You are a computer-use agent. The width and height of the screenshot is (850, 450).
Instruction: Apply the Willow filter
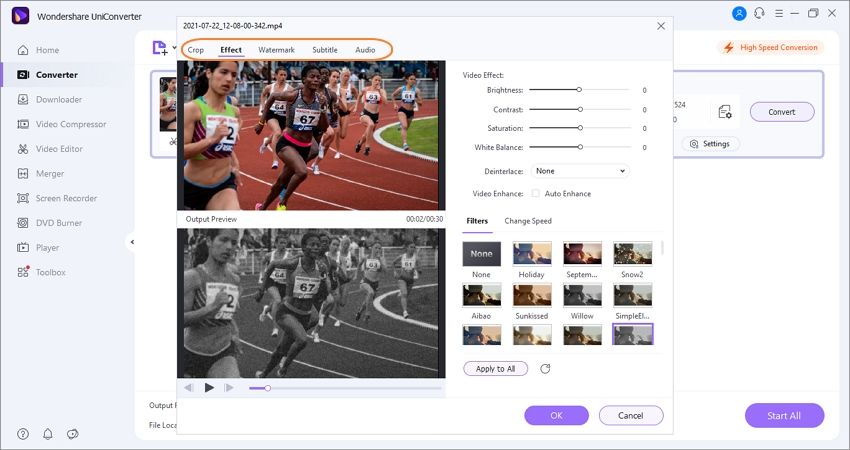[582, 295]
